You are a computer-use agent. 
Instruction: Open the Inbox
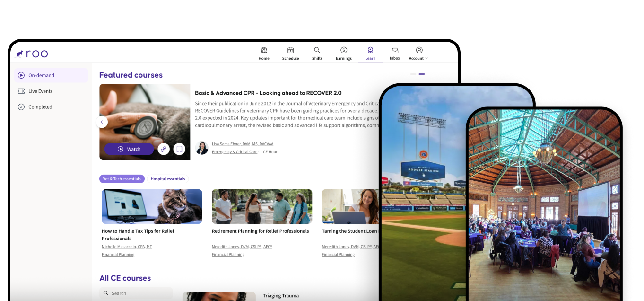tap(395, 53)
